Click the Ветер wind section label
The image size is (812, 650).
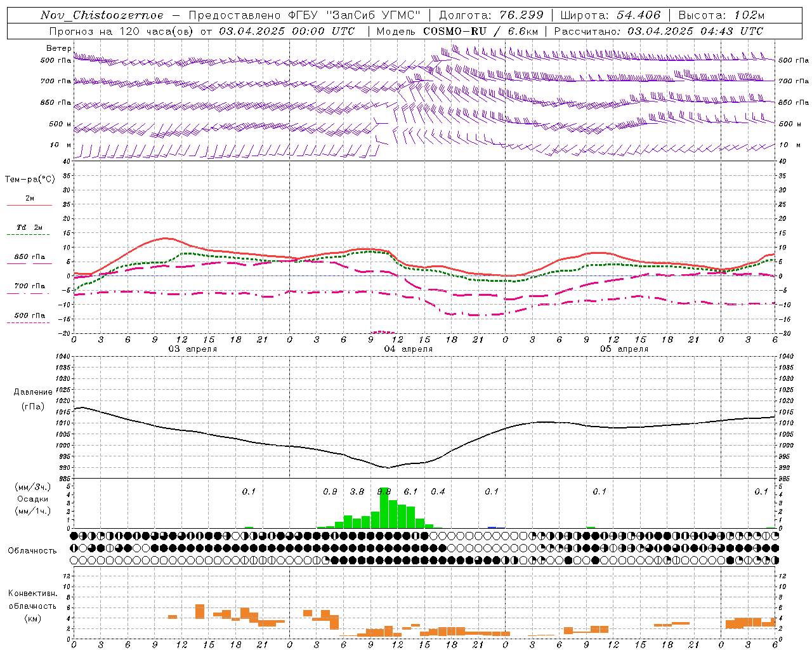click(x=58, y=48)
